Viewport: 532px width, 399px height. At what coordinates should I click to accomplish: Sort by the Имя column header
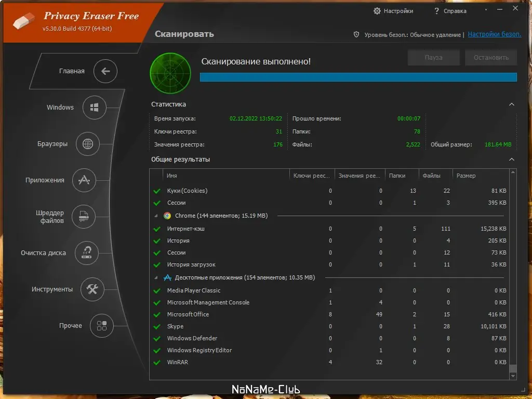[x=227, y=176]
